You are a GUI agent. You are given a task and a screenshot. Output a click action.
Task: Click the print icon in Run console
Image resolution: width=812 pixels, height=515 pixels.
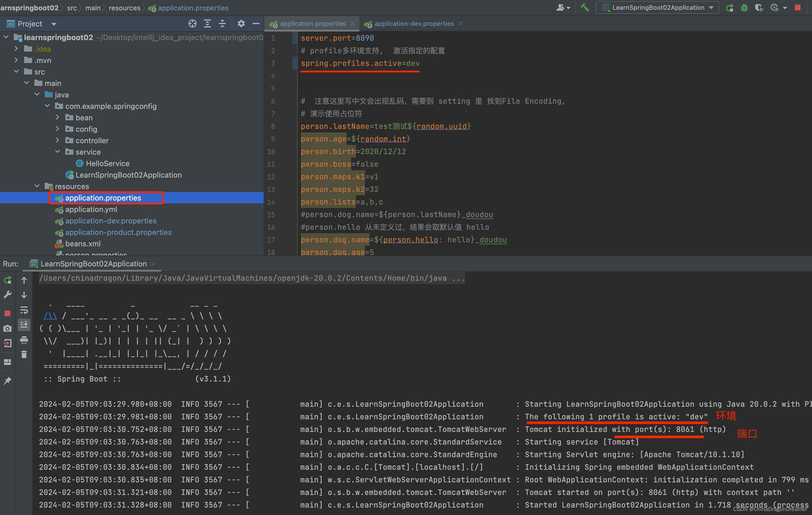click(24, 340)
